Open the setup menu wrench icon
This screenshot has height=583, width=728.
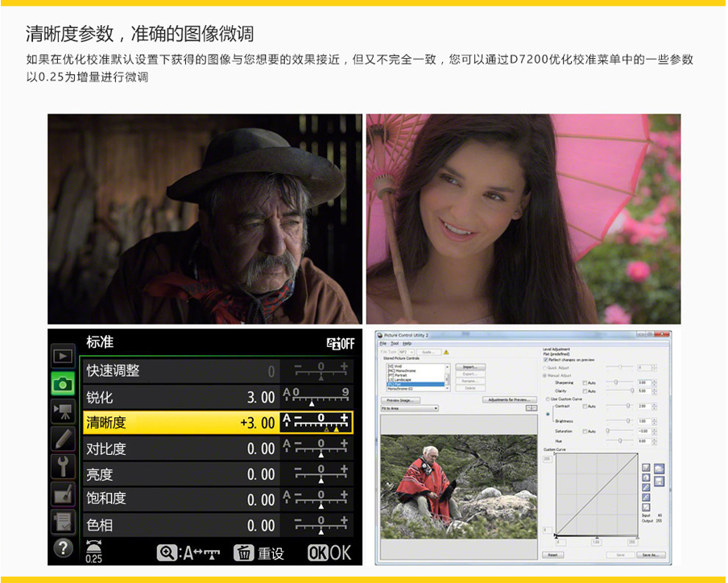click(x=63, y=466)
